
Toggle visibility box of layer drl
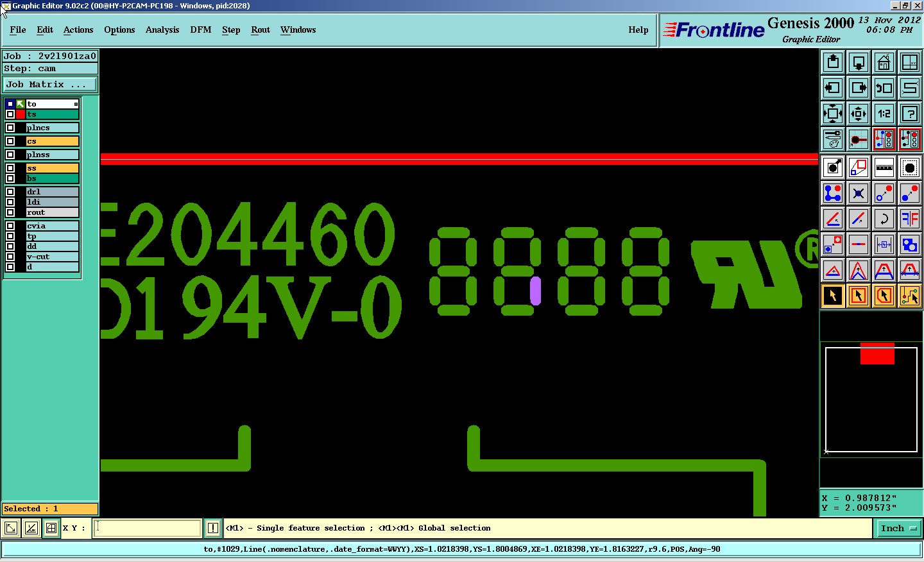point(10,192)
